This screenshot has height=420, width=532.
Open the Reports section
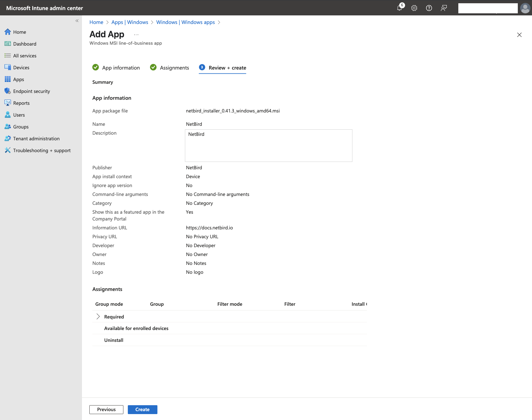coord(21,103)
